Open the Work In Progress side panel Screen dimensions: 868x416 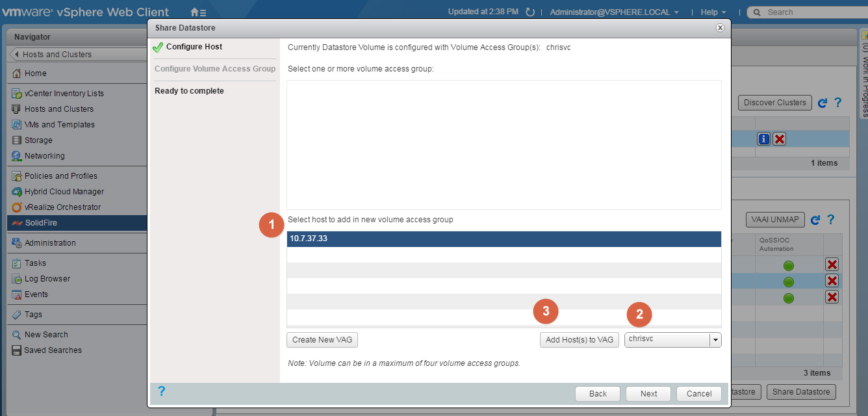point(864,75)
